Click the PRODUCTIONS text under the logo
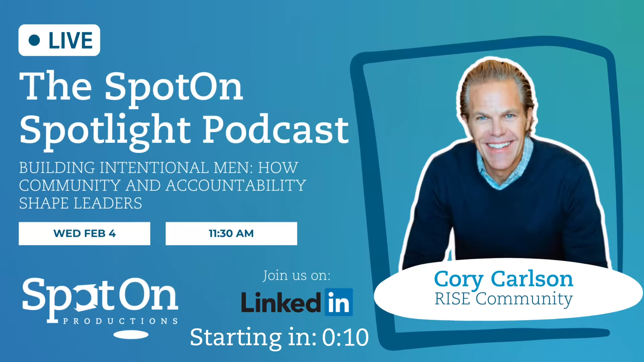This screenshot has height=362, width=644. pyautogui.click(x=121, y=321)
